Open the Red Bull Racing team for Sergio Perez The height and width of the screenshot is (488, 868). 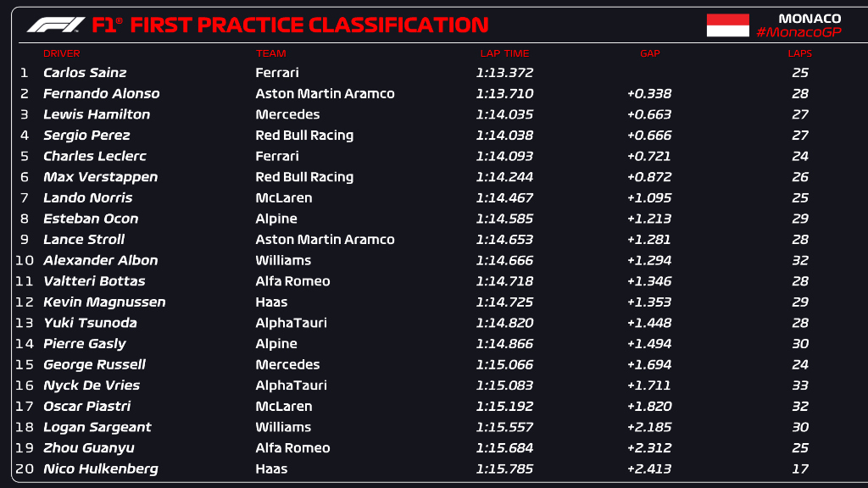pyautogui.click(x=304, y=136)
